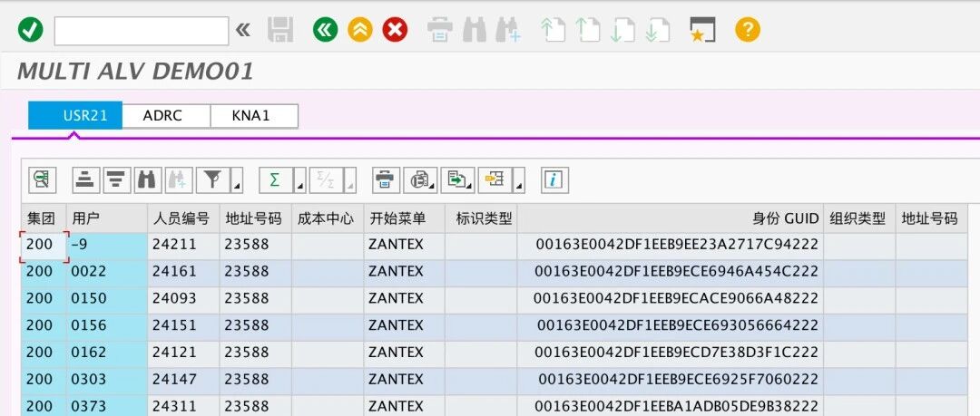Screen dimensions: 980x416
Task: Go to Previous Page icon
Action: (x=587, y=29)
